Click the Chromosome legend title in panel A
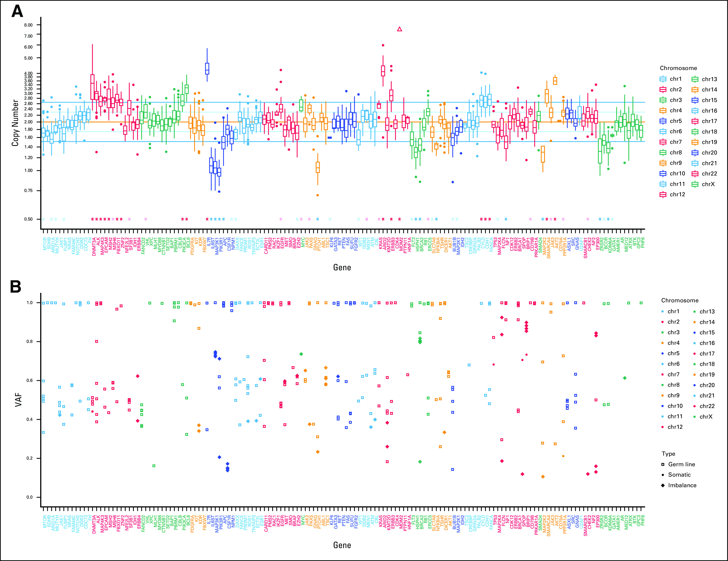The image size is (728, 561). 678,68
